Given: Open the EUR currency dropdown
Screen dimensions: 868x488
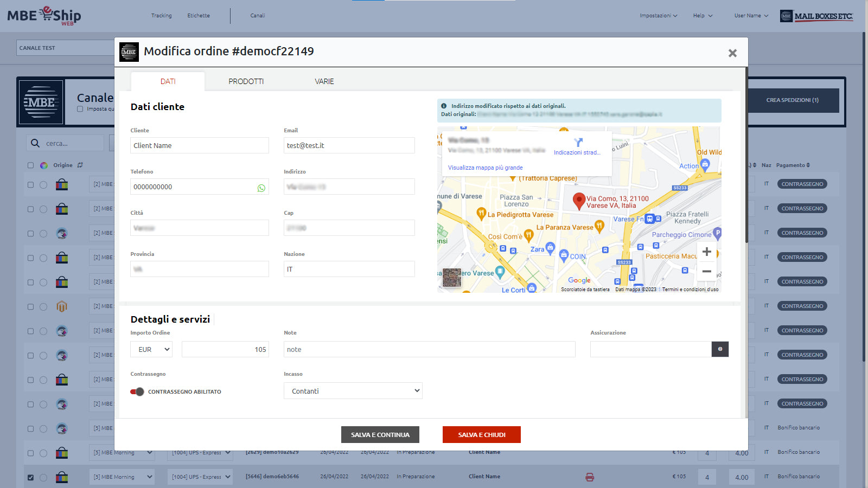Looking at the screenshot, I should tap(151, 349).
